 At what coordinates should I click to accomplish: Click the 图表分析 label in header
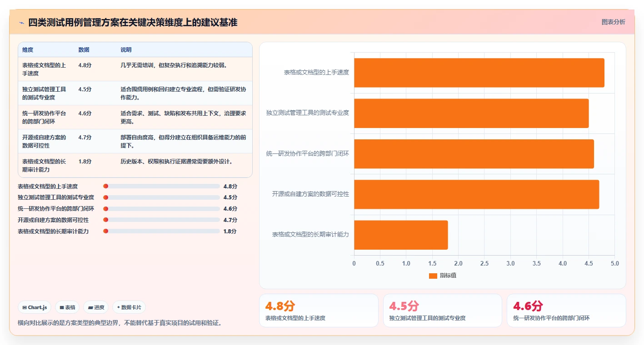point(613,22)
